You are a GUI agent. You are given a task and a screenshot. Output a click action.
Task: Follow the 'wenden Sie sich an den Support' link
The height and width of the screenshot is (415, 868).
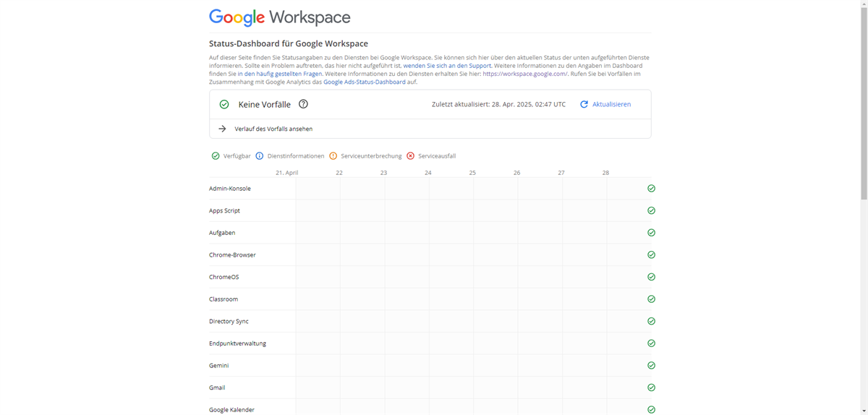click(447, 65)
